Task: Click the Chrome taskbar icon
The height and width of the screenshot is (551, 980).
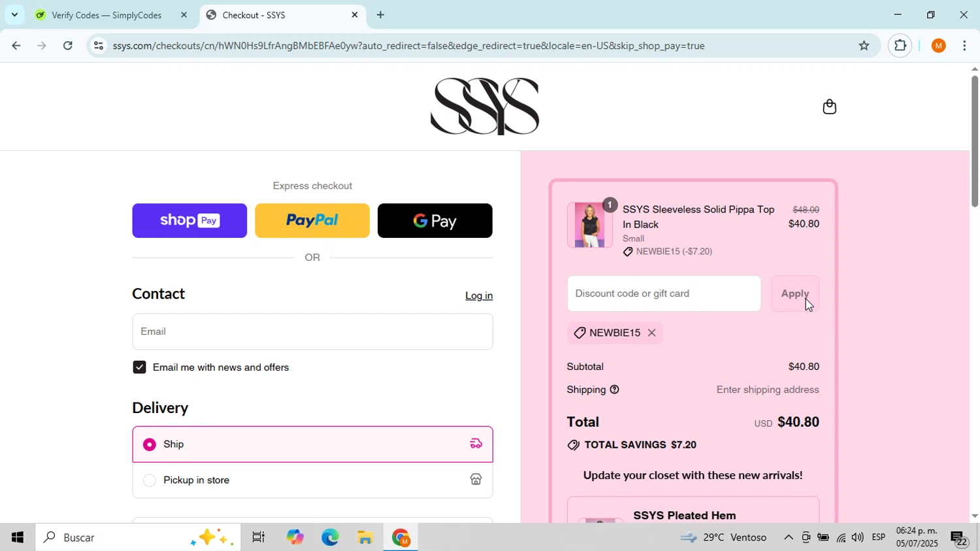Action: [400, 537]
